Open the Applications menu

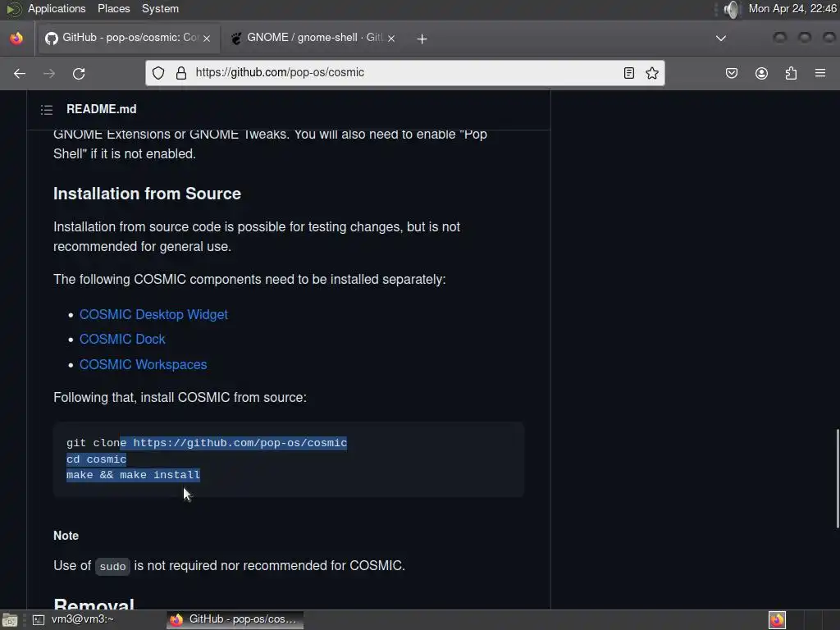[x=57, y=8]
